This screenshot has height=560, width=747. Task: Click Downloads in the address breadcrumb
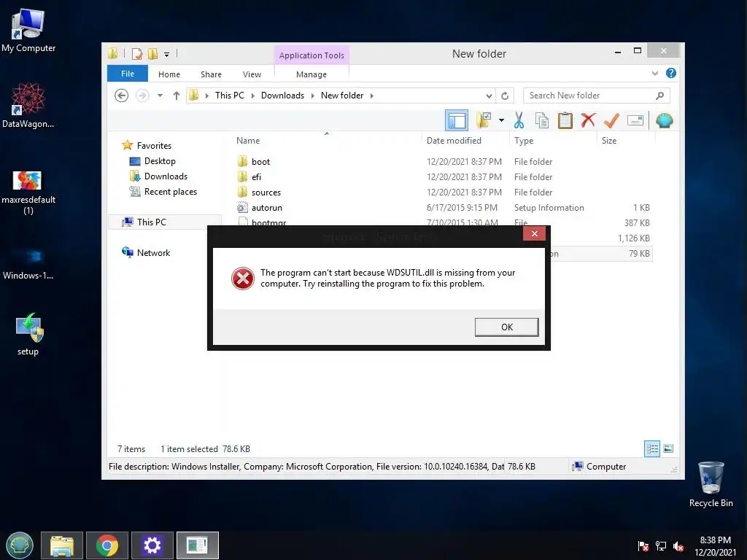click(282, 96)
